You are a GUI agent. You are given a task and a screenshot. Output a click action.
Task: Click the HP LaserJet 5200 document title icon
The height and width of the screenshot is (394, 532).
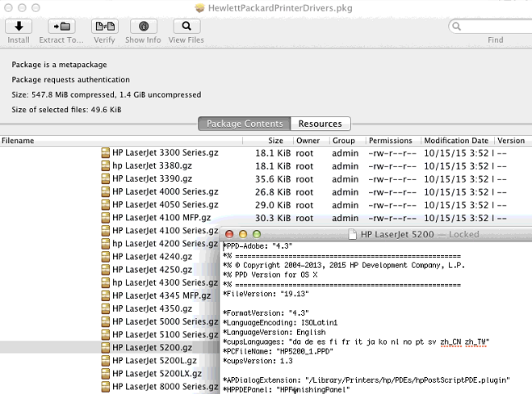click(x=353, y=234)
